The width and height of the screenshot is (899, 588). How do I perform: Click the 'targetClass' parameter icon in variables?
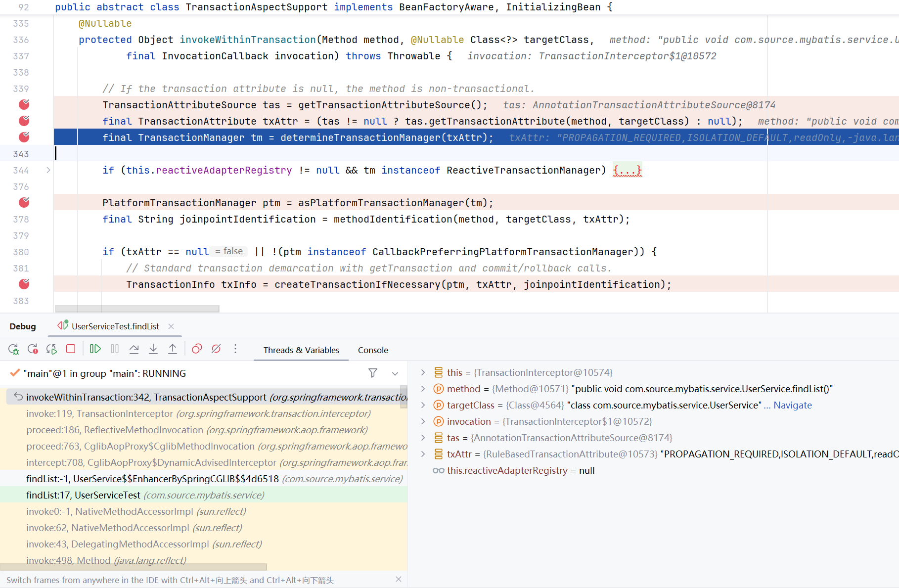pos(438,405)
